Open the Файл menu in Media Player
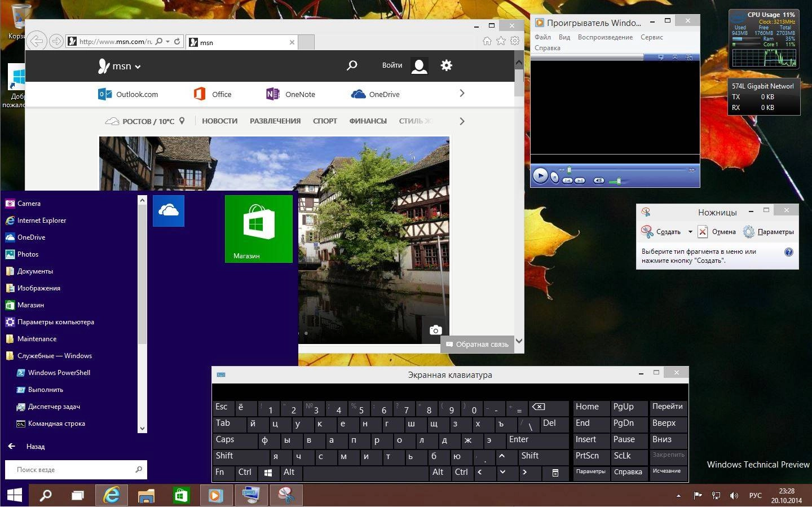Image resolution: width=812 pixels, height=507 pixels. (542, 37)
